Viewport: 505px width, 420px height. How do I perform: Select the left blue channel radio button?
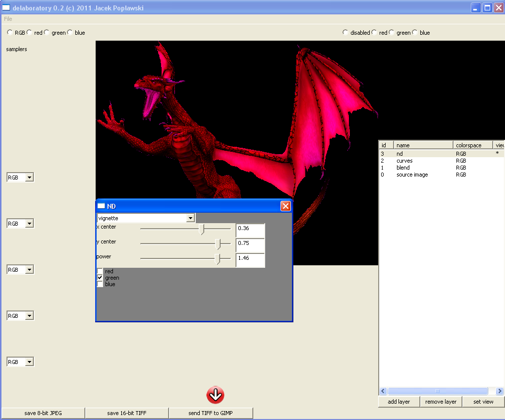pyautogui.click(x=70, y=32)
